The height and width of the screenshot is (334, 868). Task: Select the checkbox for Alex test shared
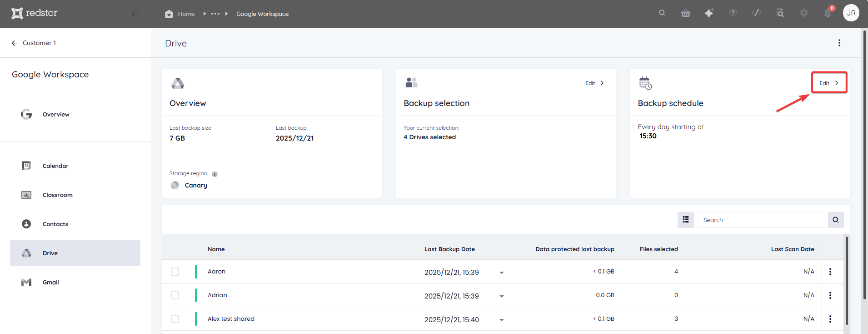tap(175, 319)
